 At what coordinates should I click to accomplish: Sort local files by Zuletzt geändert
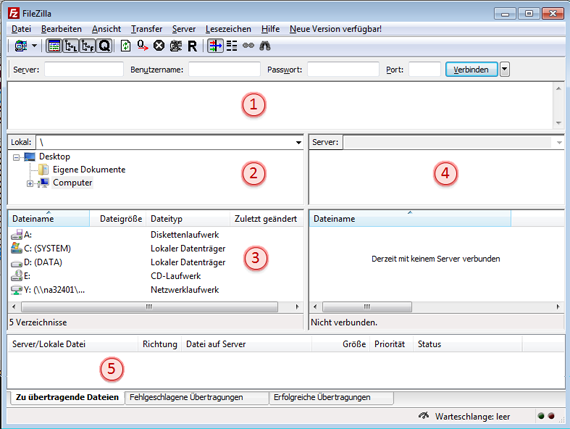point(266,218)
